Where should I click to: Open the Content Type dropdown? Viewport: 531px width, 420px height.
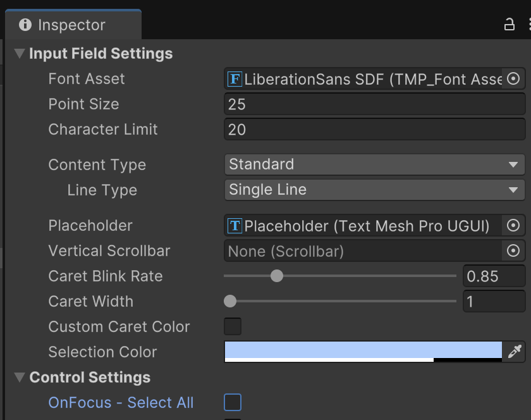(x=374, y=164)
